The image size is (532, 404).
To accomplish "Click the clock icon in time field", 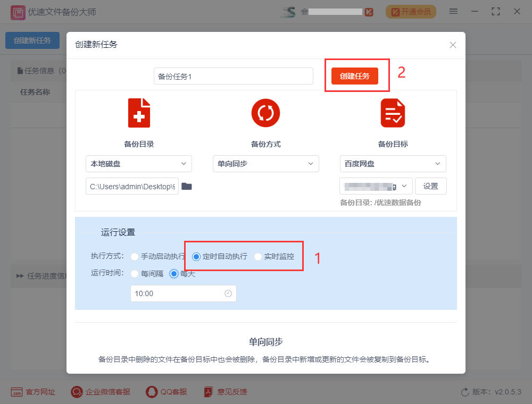I will tap(228, 293).
